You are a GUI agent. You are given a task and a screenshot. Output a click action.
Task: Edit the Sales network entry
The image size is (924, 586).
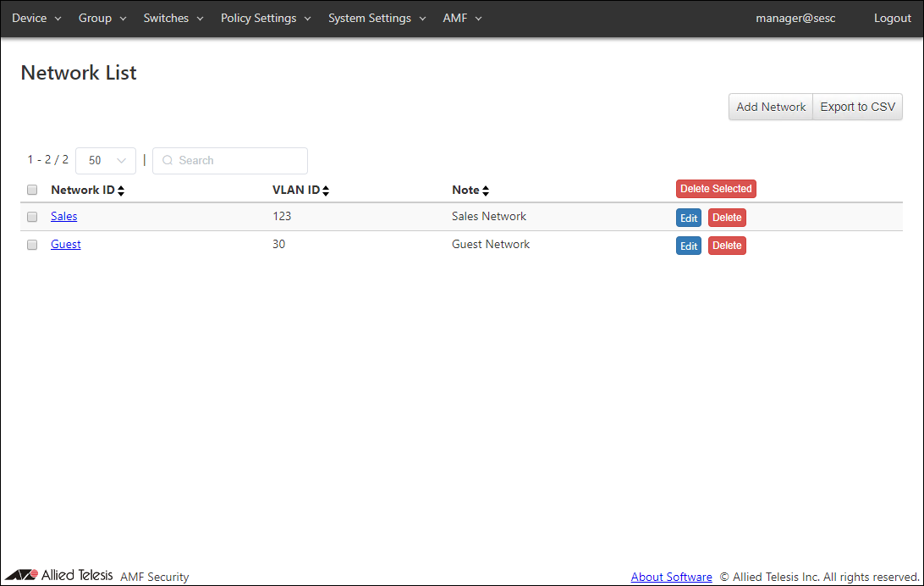coord(689,218)
